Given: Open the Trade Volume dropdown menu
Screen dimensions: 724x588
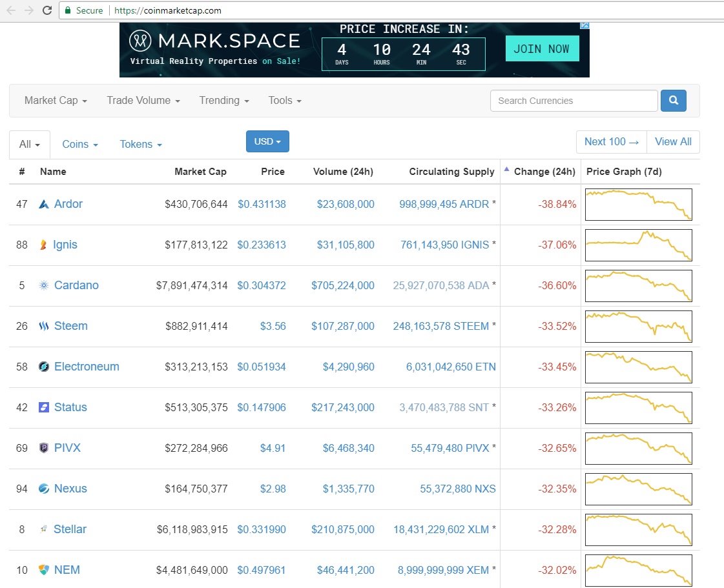Looking at the screenshot, I should tap(143, 100).
